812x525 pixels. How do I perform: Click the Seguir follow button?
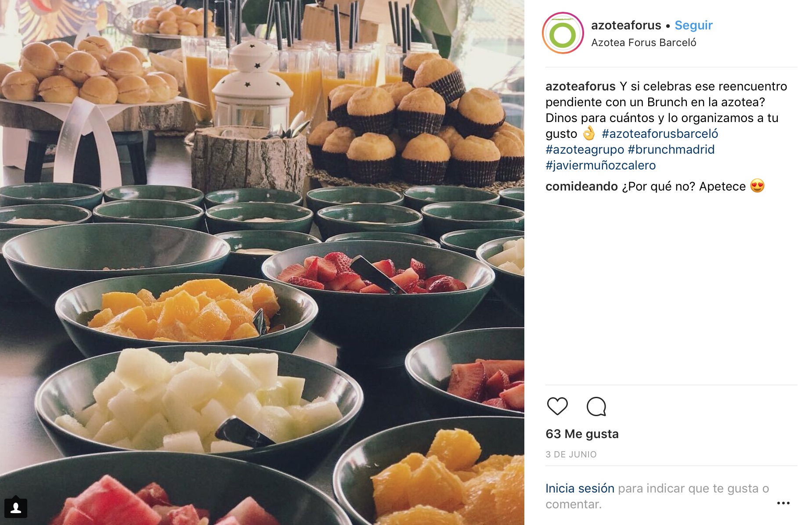pos(693,25)
